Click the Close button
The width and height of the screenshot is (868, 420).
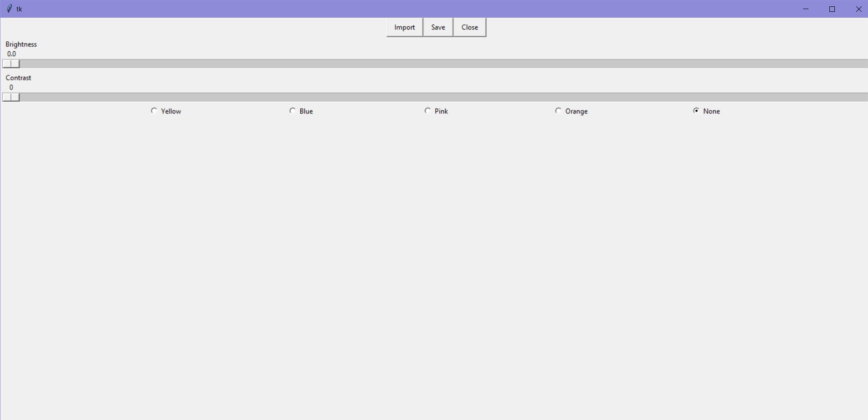(470, 27)
